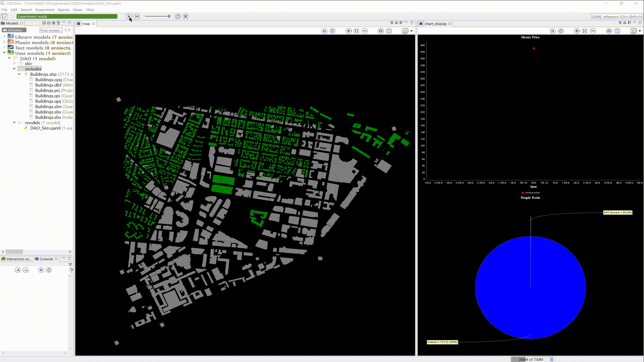The height and width of the screenshot is (362, 644).
Task: Increase console font size
Action: pos(18,270)
